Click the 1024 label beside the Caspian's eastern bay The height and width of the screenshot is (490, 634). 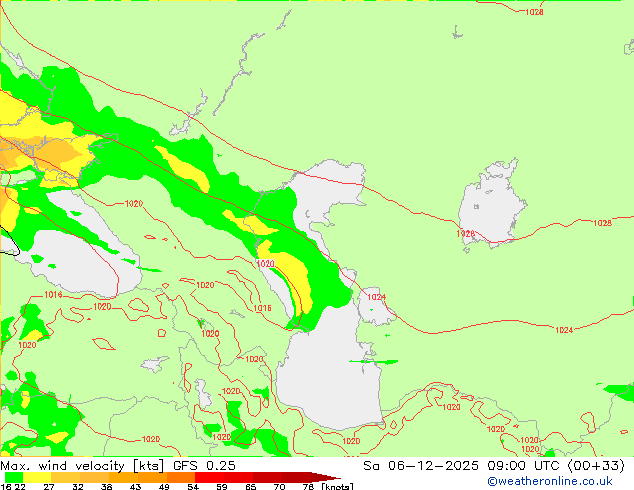click(376, 297)
